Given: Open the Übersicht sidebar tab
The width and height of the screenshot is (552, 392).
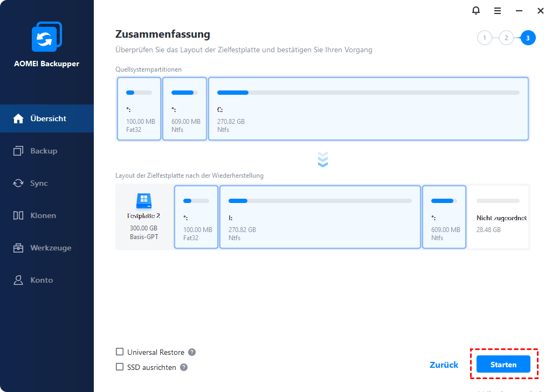Looking at the screenshot, I should [47, 118].
